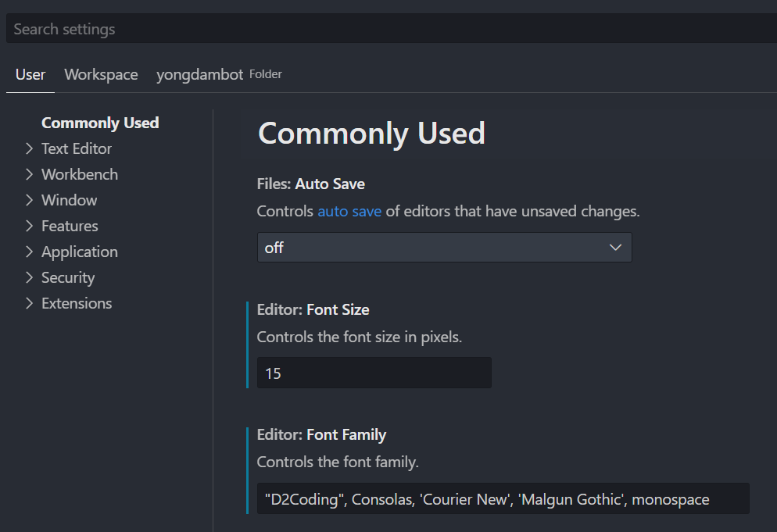
Task: Select Text Editor category label
Action: 77,148
